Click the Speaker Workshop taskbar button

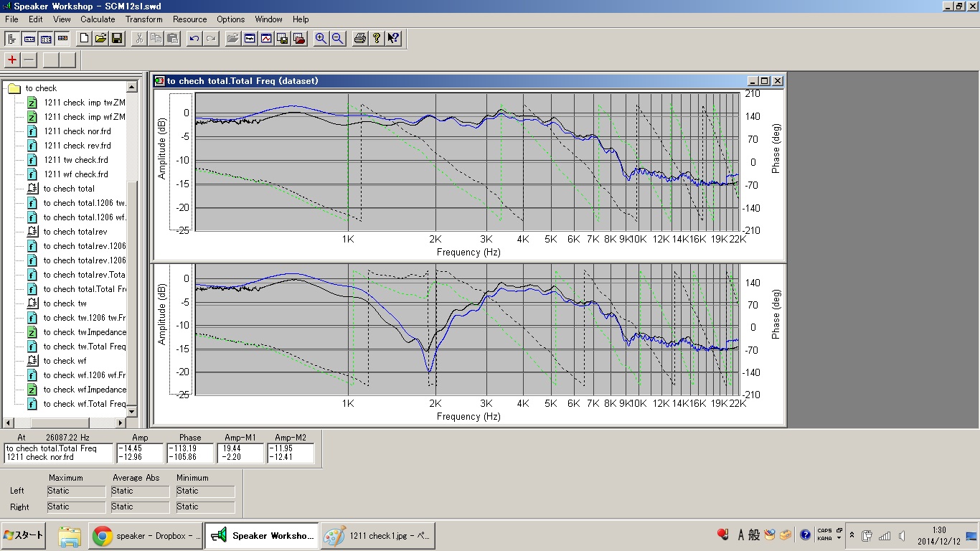pos(262,536)
